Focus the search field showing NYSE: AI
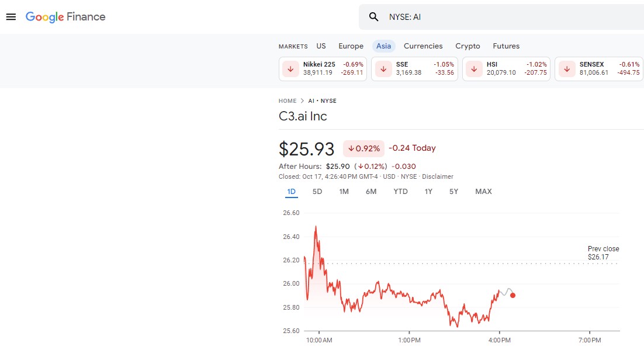 501,17
